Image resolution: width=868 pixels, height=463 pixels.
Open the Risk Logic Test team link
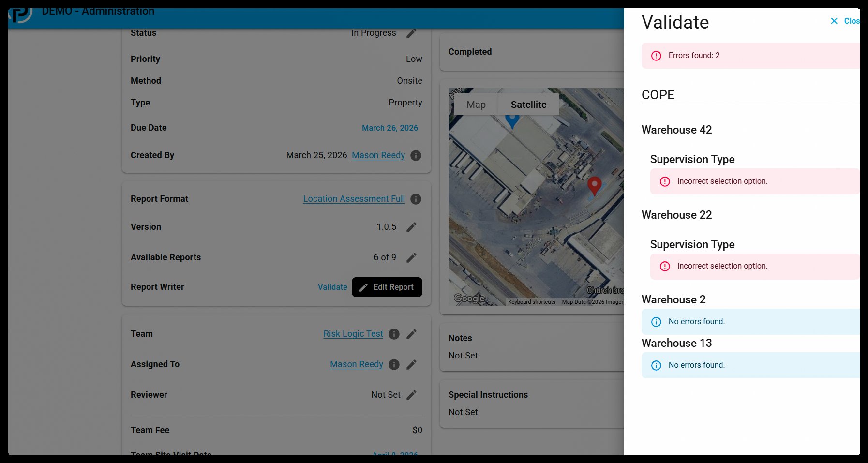pyautogui.click(x=353, y=334)
